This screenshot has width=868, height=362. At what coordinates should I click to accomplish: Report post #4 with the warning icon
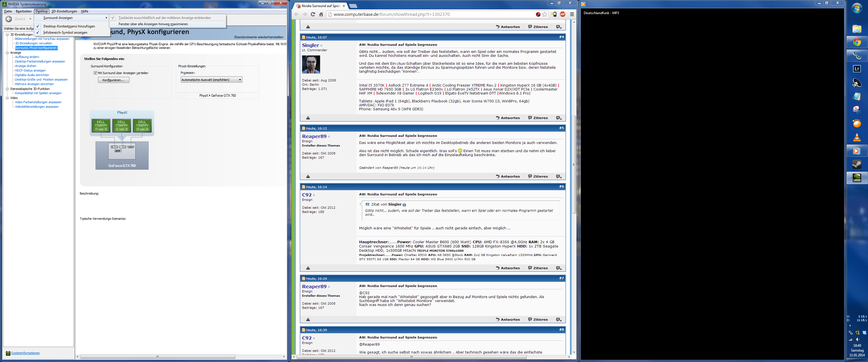pyautogui.click(x=308, y=118)
